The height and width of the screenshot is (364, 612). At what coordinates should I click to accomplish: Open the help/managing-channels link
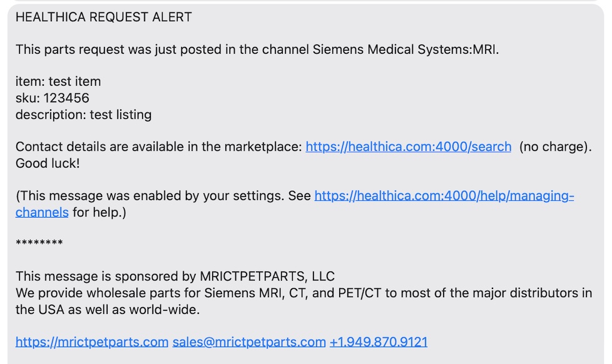point(444,196)
